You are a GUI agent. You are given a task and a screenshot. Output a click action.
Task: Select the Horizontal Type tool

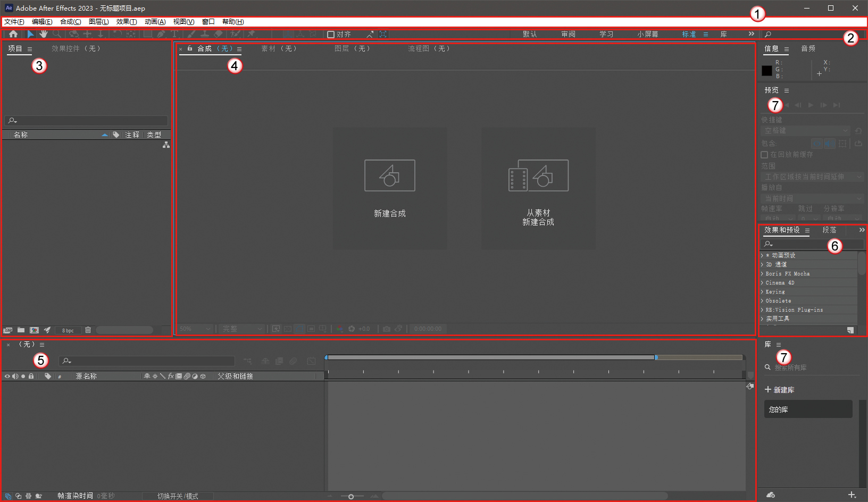click(174, 34)
